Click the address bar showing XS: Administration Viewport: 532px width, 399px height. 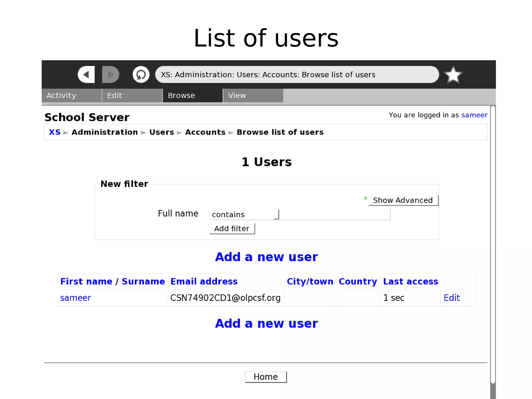(297, 75)
